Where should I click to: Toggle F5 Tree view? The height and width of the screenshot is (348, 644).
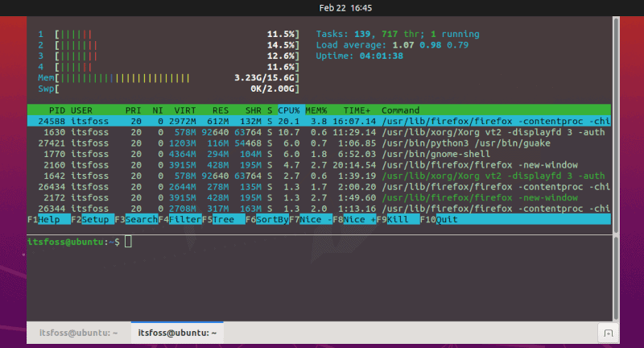(x=228, y=219)
